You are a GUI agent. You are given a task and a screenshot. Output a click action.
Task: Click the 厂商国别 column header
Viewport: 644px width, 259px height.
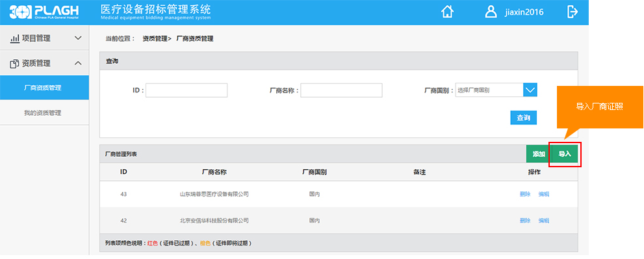pyautogui.click(x=314, y=172)
